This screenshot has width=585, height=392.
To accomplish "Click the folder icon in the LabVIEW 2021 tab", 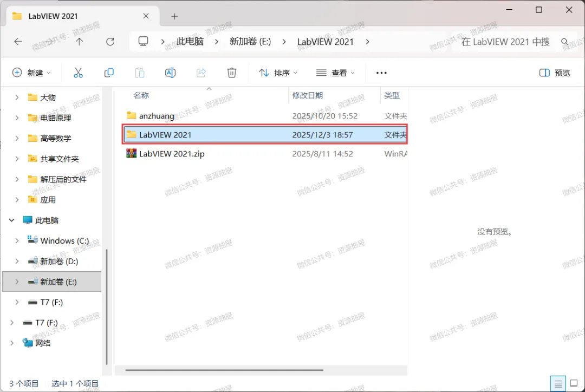I will tap(17, 16).
